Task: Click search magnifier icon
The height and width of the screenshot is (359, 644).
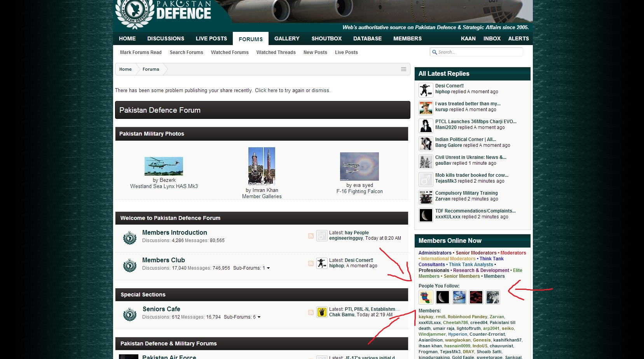Action: [x=435, y=52]
